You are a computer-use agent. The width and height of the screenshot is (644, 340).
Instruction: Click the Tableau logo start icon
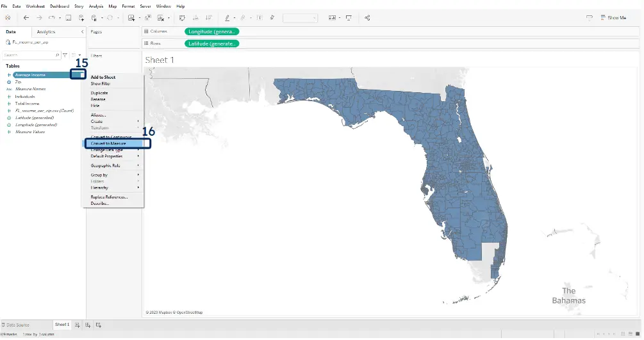(8, 18)
